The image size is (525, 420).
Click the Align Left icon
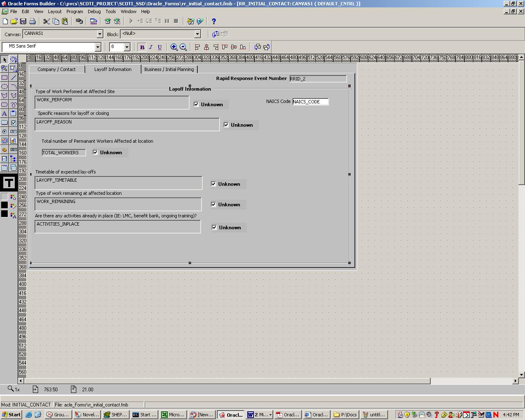coord(197,47)
